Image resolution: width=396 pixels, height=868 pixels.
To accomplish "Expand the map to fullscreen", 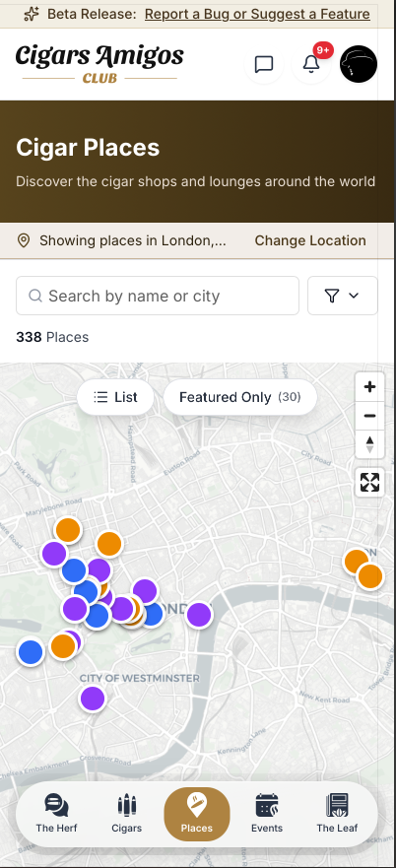I will (x=369, y=482).
